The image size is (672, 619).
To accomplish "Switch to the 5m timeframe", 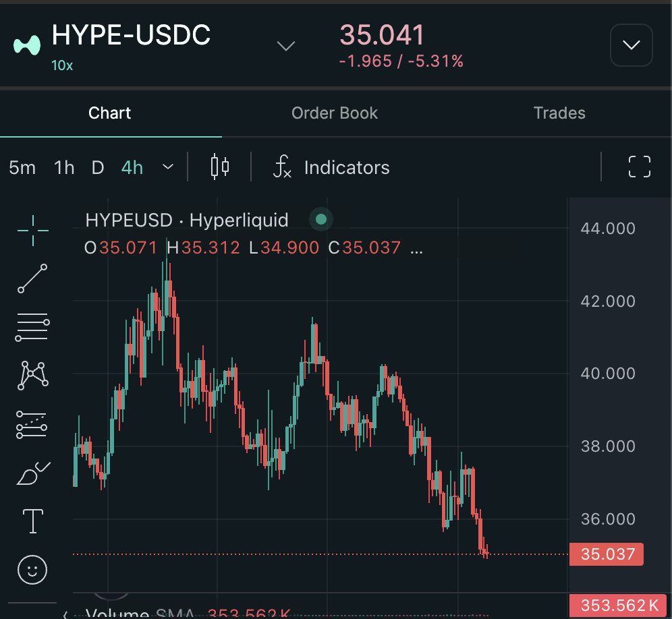I will (x=22, y=167).
